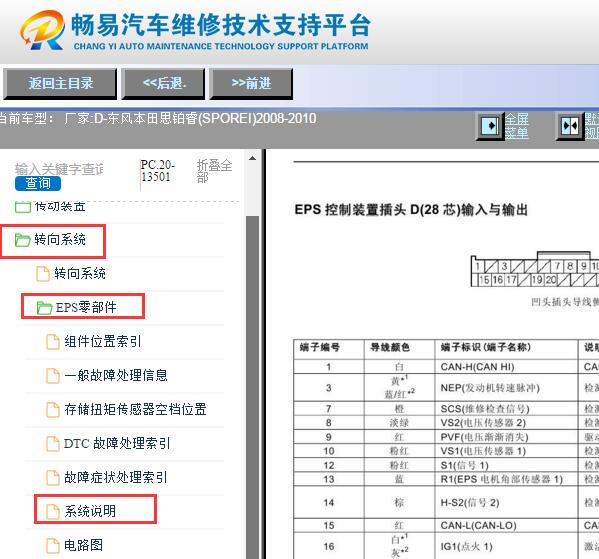599x559 pixels.
Task: Go back with the <<后退 button
Action: pyautogui.click(x=164, y=84)
